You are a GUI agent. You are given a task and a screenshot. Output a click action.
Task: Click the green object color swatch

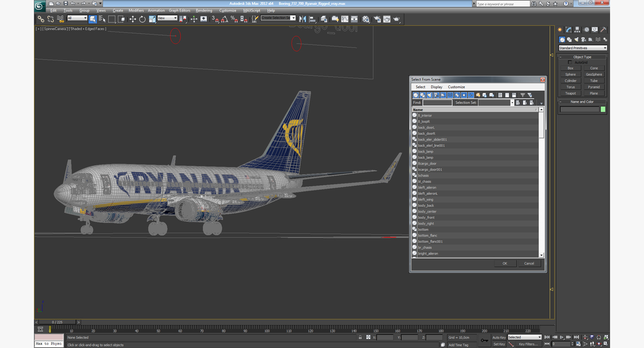click(x=603, y=110)
